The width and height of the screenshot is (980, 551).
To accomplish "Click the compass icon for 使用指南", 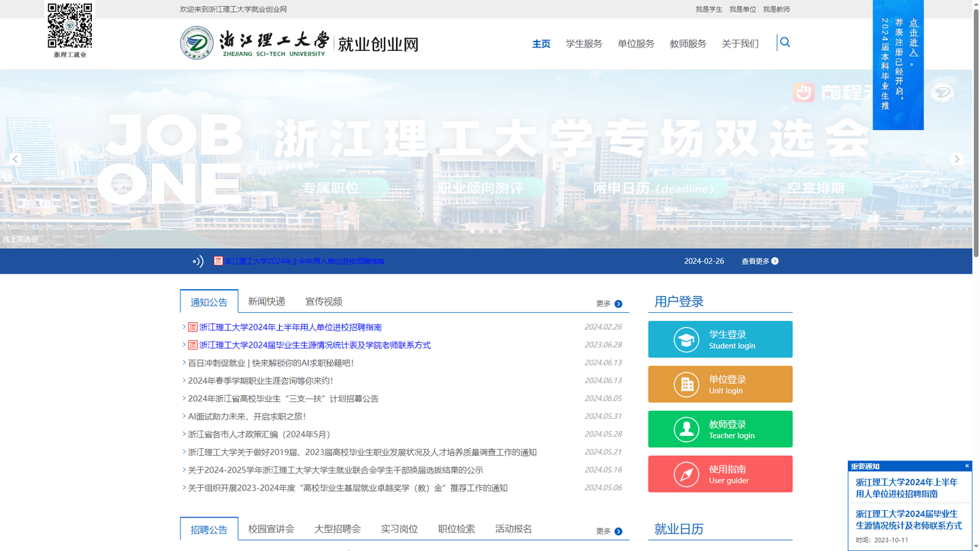I will [x=686, y=474].
